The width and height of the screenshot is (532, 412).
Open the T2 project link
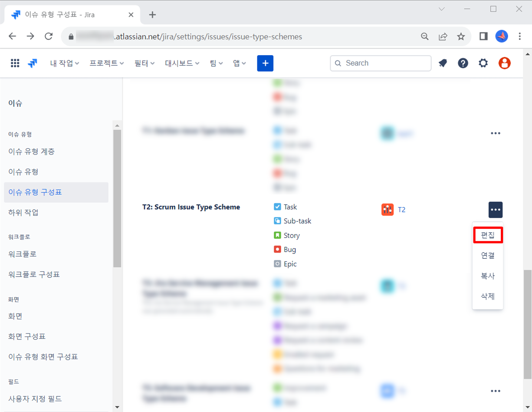pyautogui.click(x=402, y=210)
